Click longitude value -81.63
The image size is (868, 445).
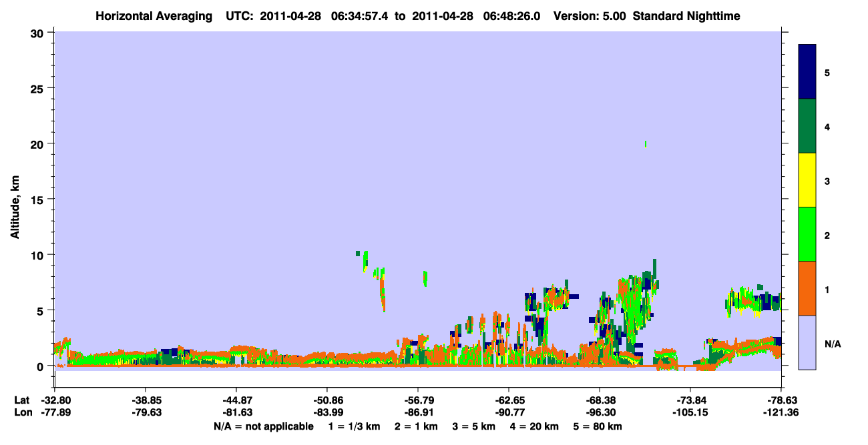tap(236, 412)
